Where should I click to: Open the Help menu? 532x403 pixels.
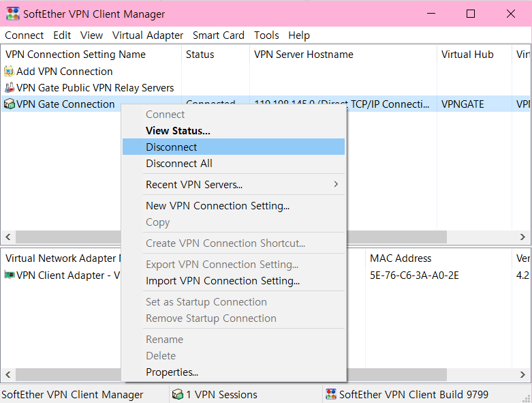[299, 35]
